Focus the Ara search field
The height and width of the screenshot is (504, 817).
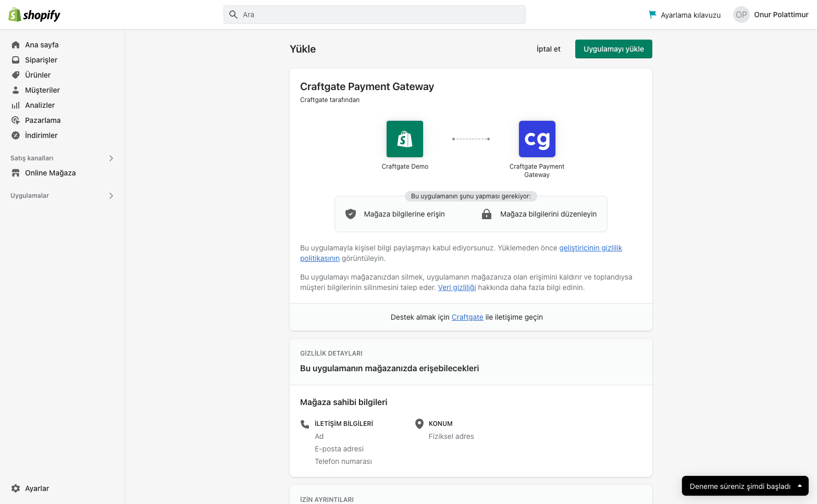point(375,15)
